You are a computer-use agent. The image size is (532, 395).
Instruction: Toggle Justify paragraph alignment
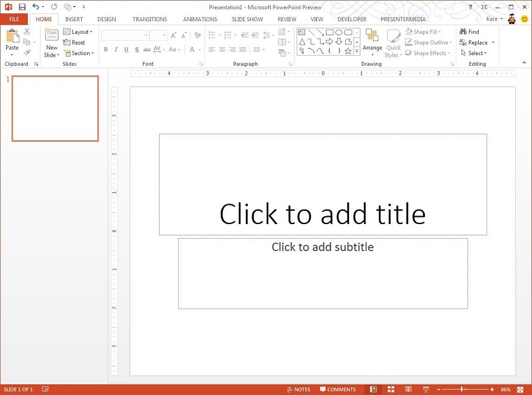coord(242,50)
